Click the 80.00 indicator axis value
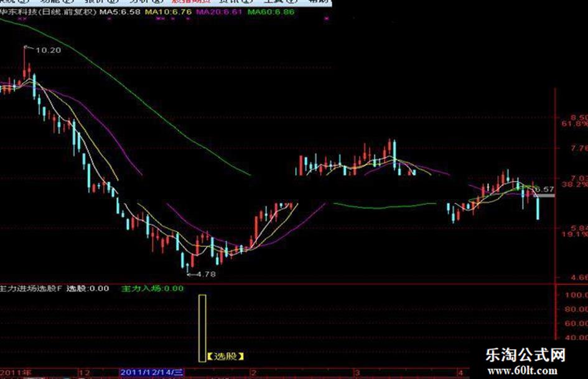 [576, 309]
